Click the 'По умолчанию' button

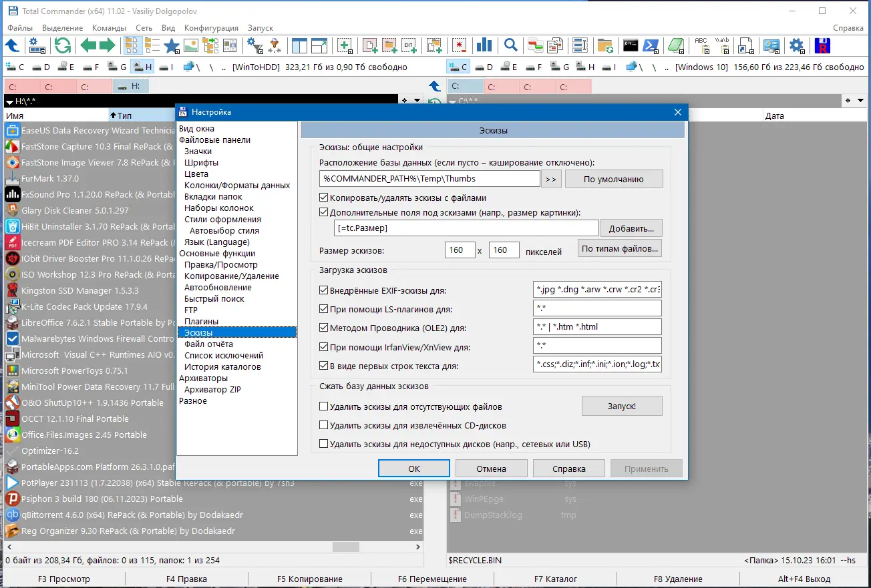pos(613,178)
